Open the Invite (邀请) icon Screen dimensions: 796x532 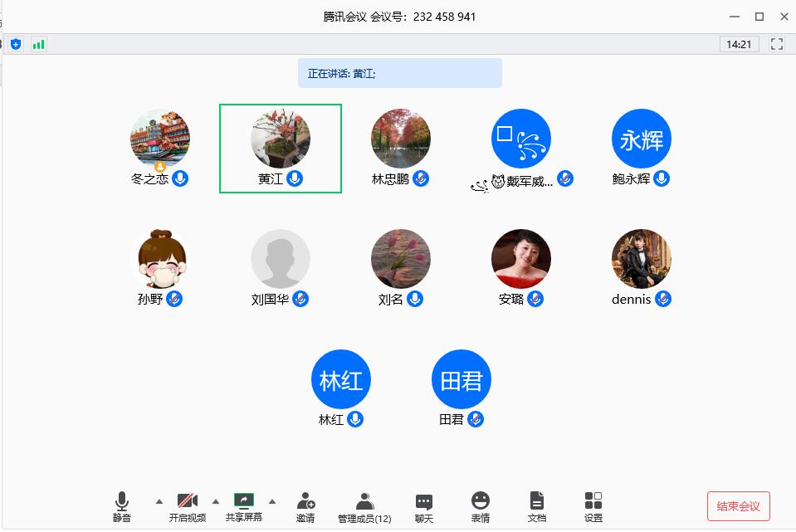[x=305, y=506]
